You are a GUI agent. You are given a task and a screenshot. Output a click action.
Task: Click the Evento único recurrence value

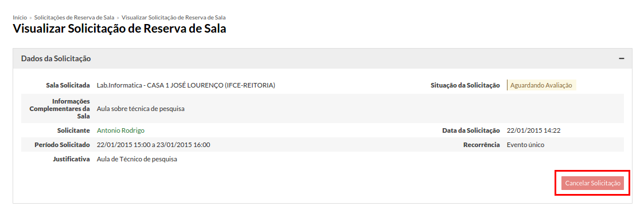pos(526,145)
